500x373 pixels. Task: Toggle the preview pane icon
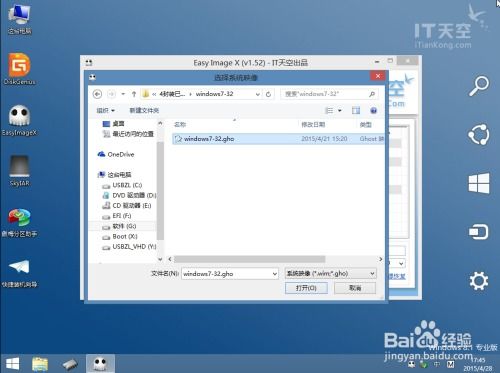point(356,111)
